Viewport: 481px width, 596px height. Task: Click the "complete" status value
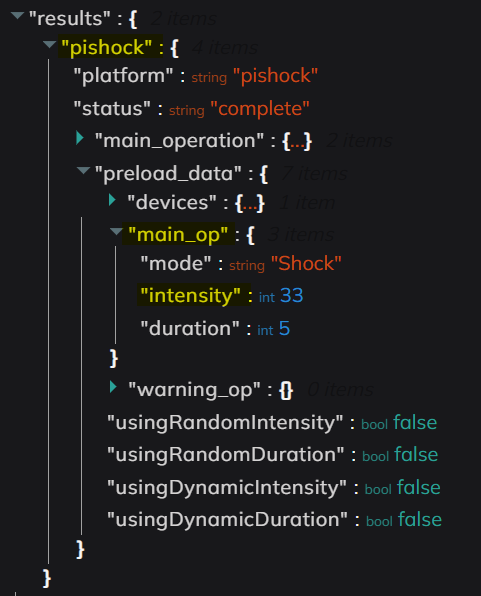260,109
